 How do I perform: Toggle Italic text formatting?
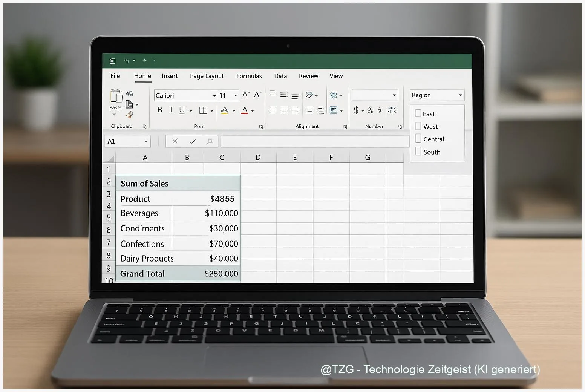tap(171, 110)
